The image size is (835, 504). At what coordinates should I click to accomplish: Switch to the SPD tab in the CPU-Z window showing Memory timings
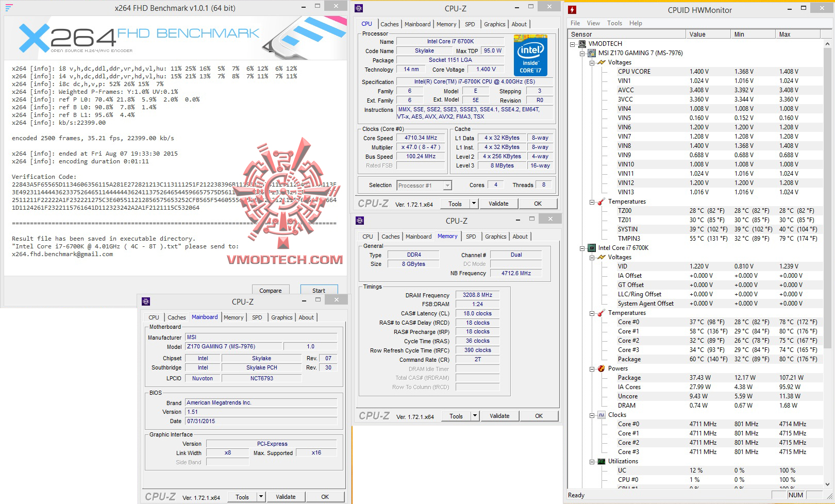pyautogui.click(x=471, y=237)
